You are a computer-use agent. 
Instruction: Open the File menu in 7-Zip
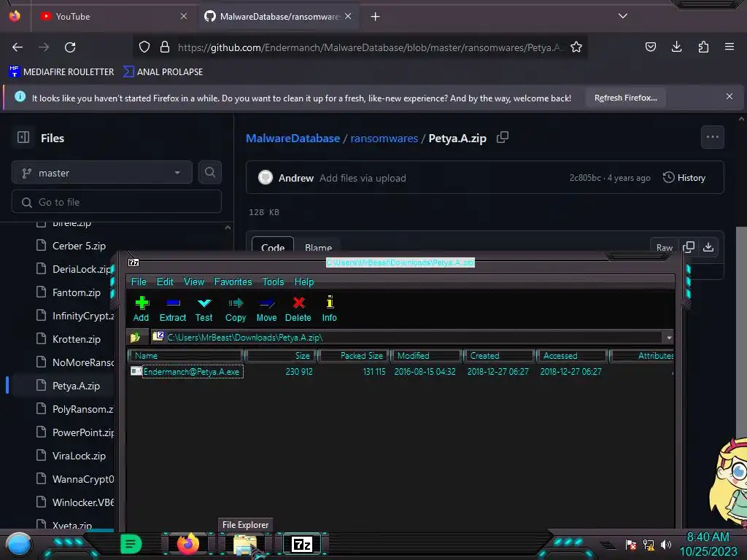pos(139,282)
